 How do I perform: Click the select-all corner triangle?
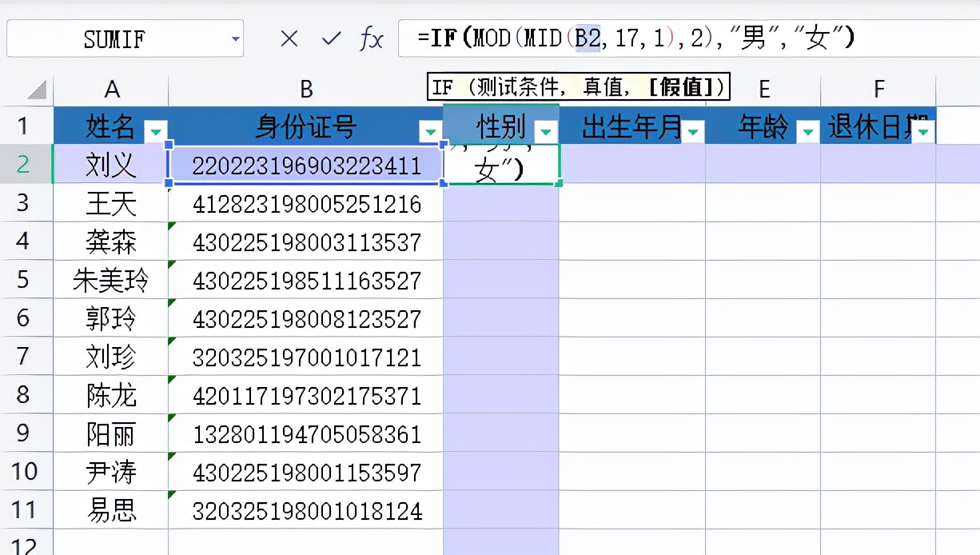pyautogui.click(x=37, y=89)
